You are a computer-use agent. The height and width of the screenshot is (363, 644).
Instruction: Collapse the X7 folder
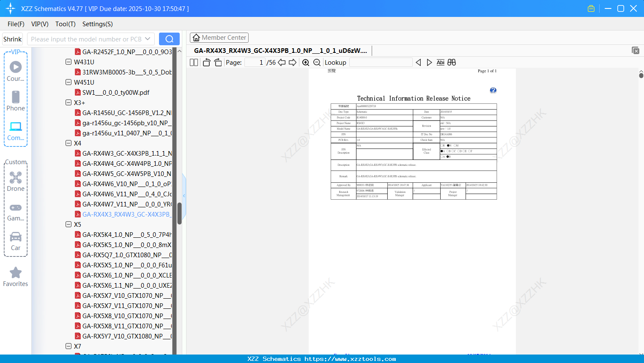point(69,346)
